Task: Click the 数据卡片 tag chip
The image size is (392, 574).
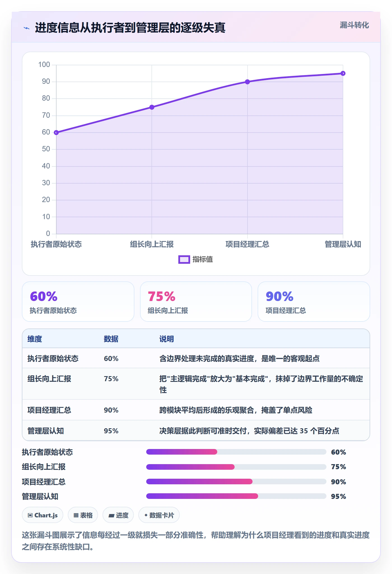Action: [x=159, y=515]
